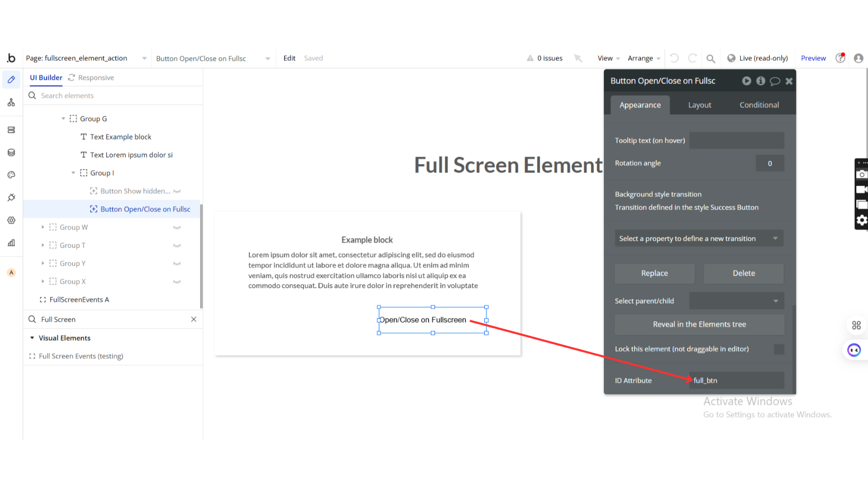Open the top bar search magnifier
Image resolution: width=868 pixels, height=489 pixels.
(711, 59)
